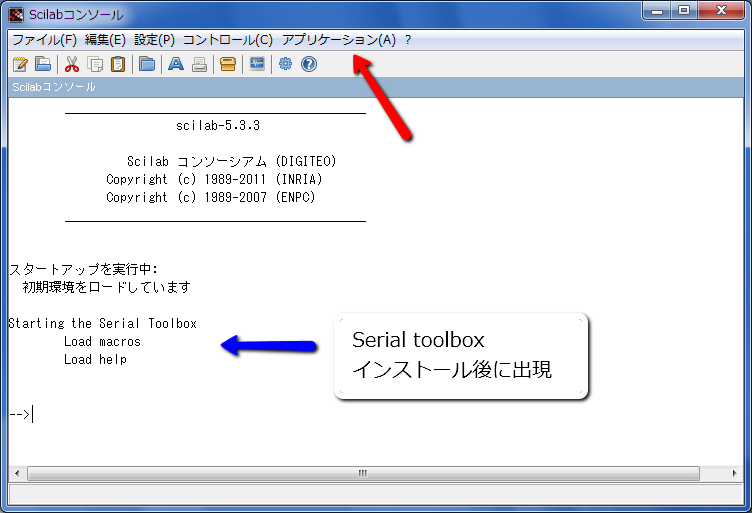Click the console prompt input line
Image resolution: width=752 pixels, height=513 pixels.
376,414
